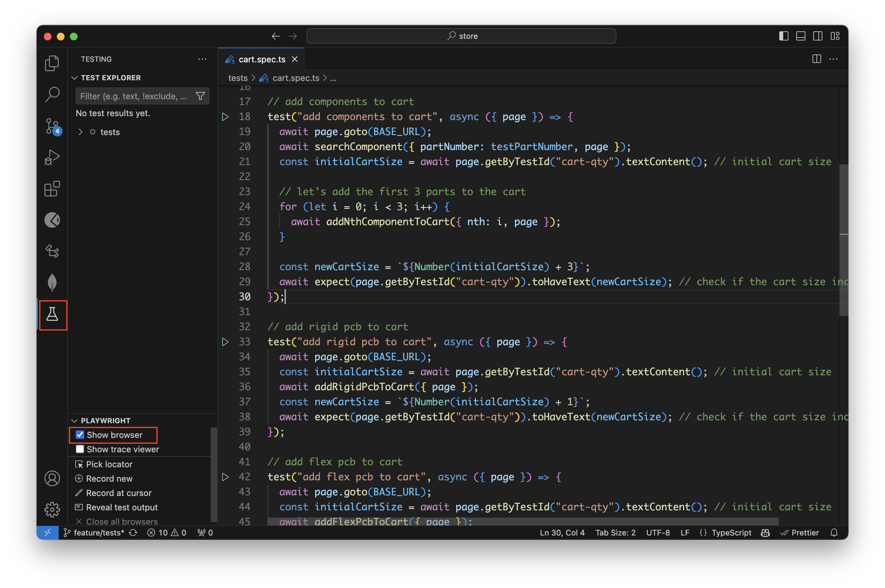The width and height of the screenshot is (885, 588).
Task: Open cart.spec.ts breadcrumb item
Action: [x=296, y=78]
